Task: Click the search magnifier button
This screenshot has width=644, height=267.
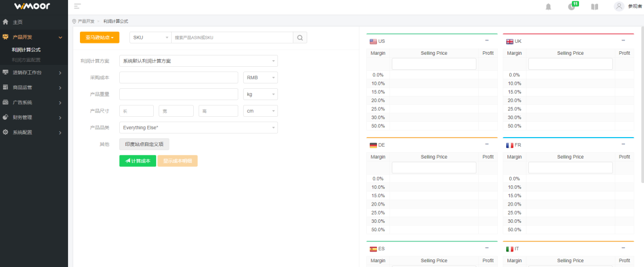Action: point(300,38)
